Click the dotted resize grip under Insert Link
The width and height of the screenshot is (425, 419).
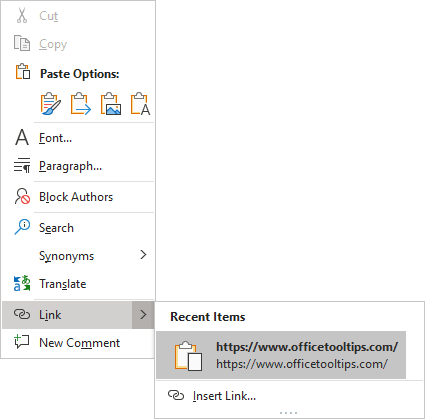click(x=289, y=413)
